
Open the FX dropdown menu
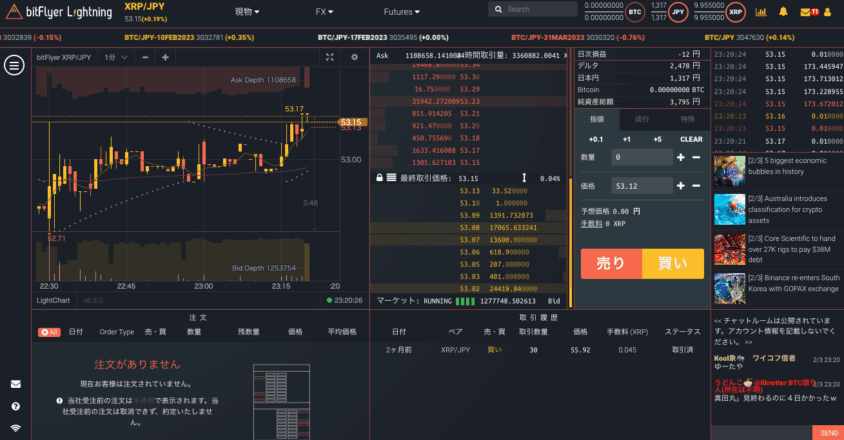click(x=324, y=12)
